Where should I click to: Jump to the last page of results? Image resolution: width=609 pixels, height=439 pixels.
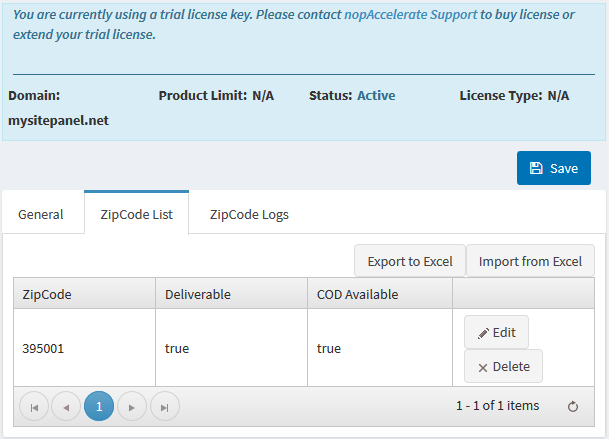(x=165, y=406)
